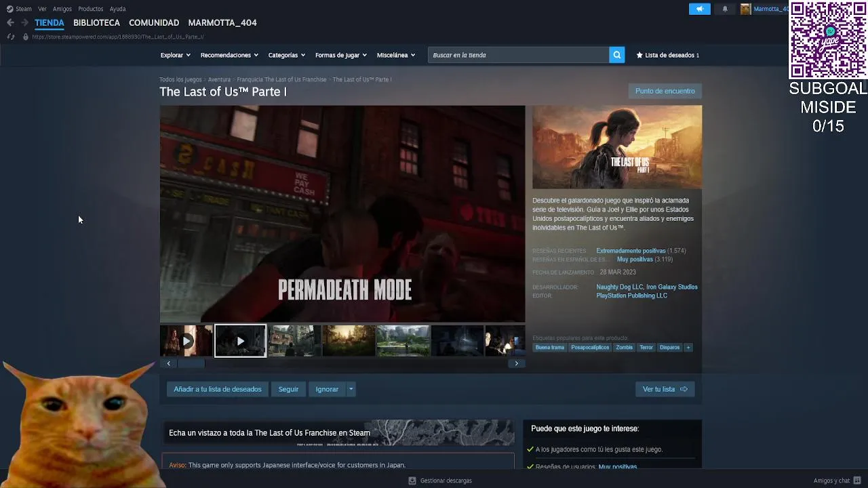
Task: Open the Ver menu
Action: coord(42,9)
